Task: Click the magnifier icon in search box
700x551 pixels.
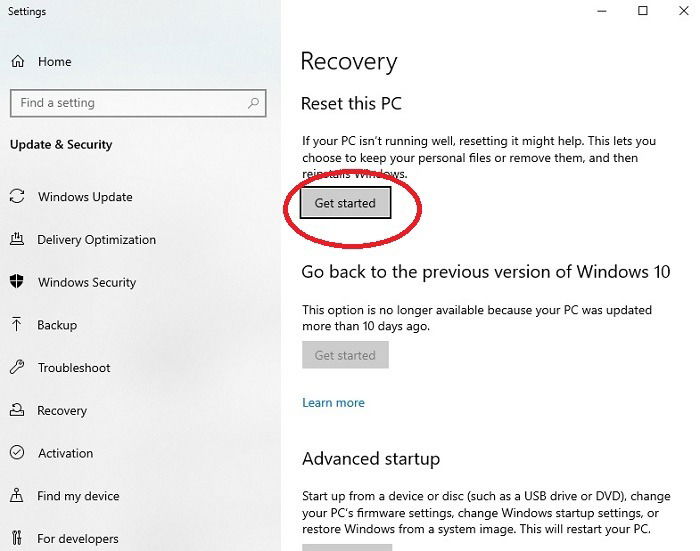Action: click(x=253, y=103)
